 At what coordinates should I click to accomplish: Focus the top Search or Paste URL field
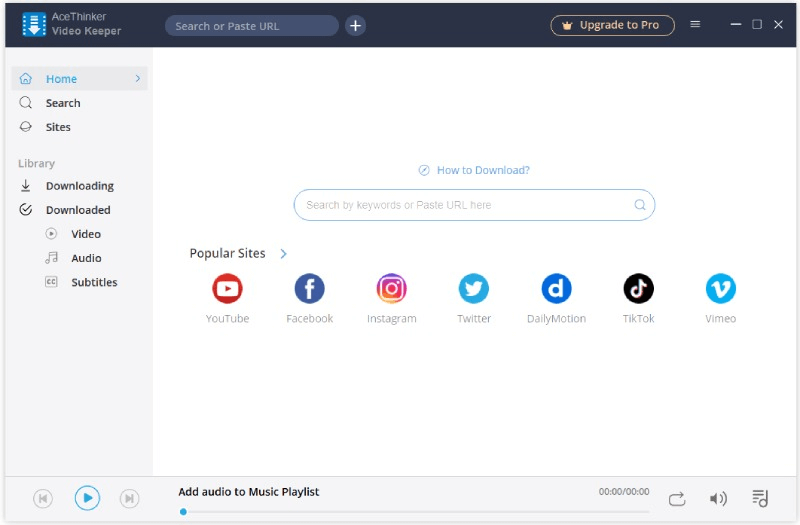(x=252, y=26)
